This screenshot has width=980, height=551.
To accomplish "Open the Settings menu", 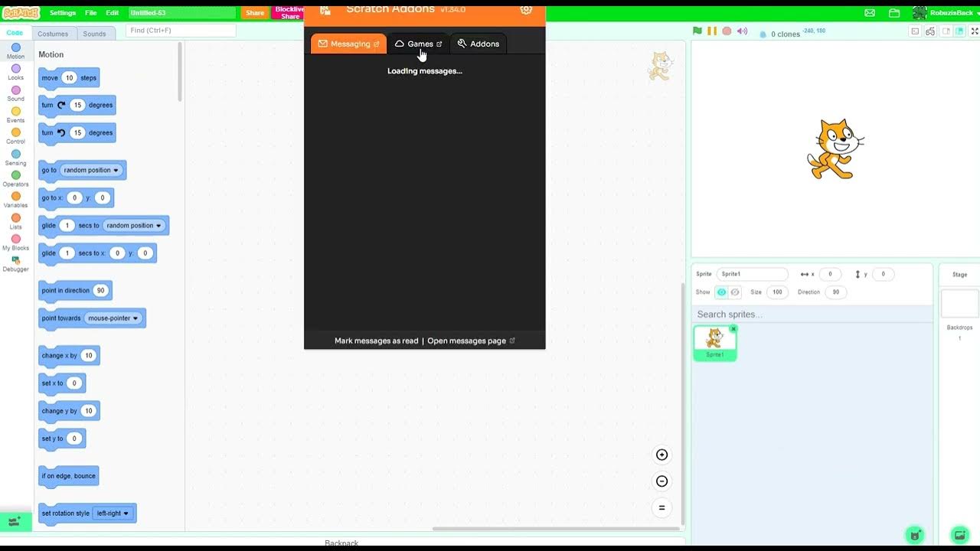I will coord(63,13).
